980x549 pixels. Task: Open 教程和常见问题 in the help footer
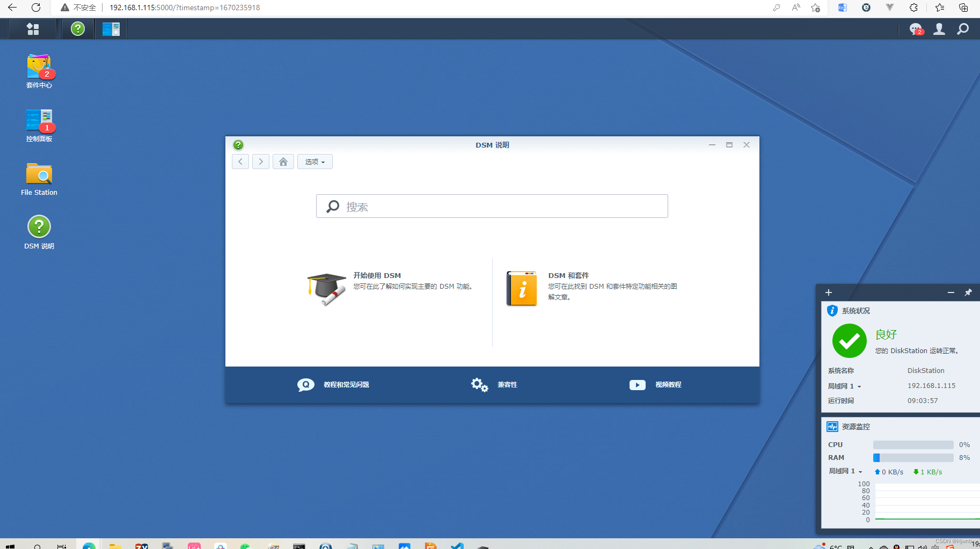point(346,385)
